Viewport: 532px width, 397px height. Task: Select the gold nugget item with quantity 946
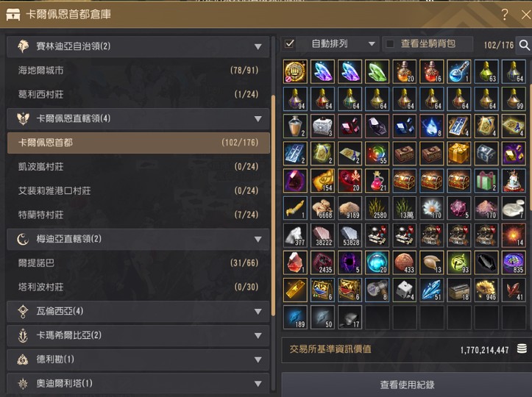point(486,290)
